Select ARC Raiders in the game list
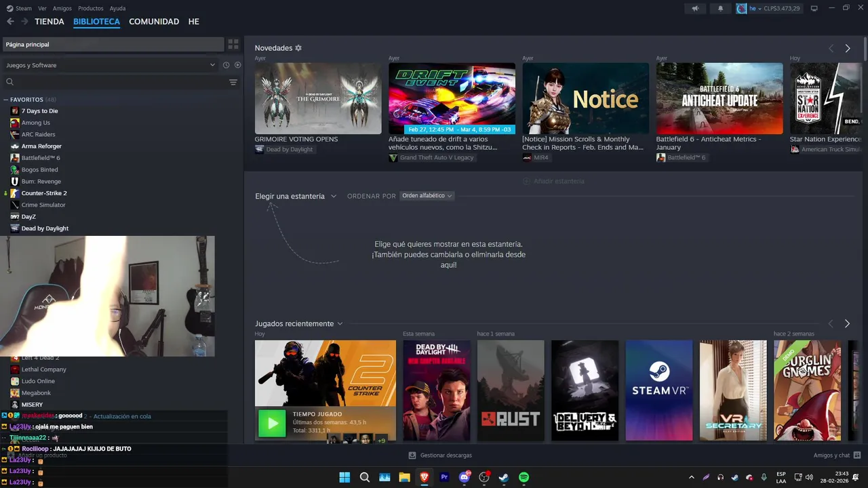The height and width of the screenshot is (488, 868). pyautogui.click(x=38, y=134)
